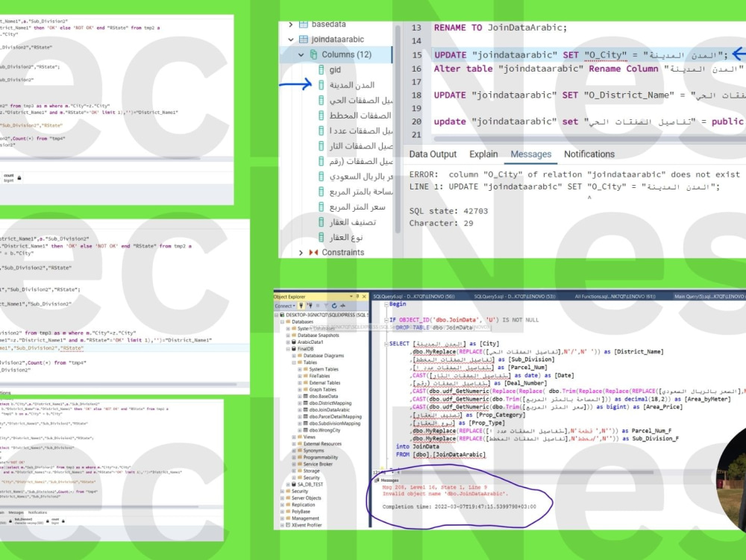Switch to the SQLQuery5.sql tab in SSMS
The height and width of the screenshot is (560, 746).
pyautogui.click(x=515, y=297)
